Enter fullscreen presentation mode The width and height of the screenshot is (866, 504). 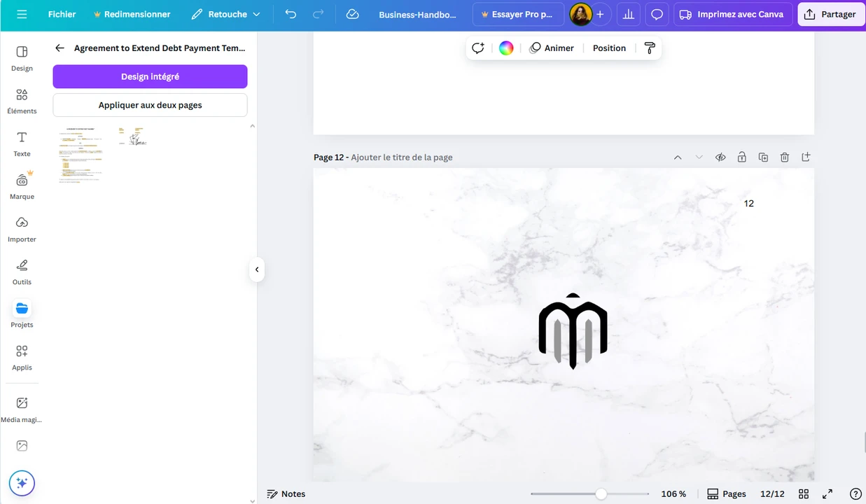click(x=827, y=494)
